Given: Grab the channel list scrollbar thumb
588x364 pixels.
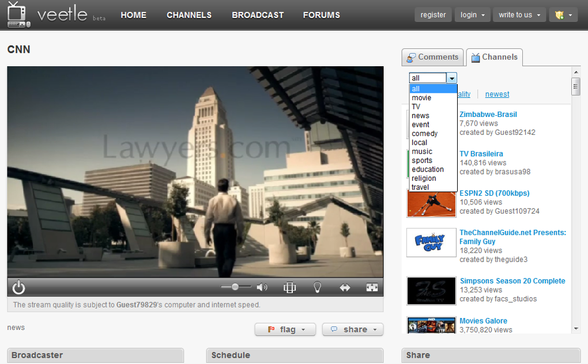Looking at the screenshot, I should pos(576,86).
